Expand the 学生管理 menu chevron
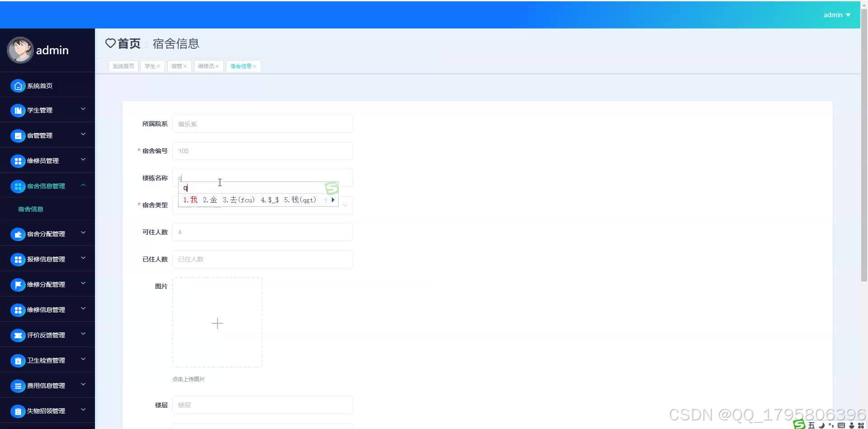Viewport: 868px width, 429px height. coord(83,109)
